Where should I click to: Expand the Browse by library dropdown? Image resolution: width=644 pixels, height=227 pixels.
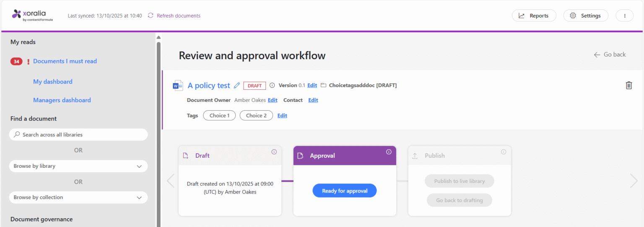pyautogui.click(x=78, y=166)
